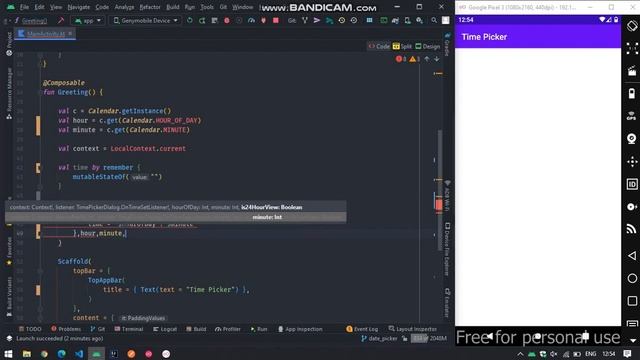Viewport: 640px width, 360px height.
Task: Open the Event Log tool window
Action: pyautogui.click(x=362, y=329)
